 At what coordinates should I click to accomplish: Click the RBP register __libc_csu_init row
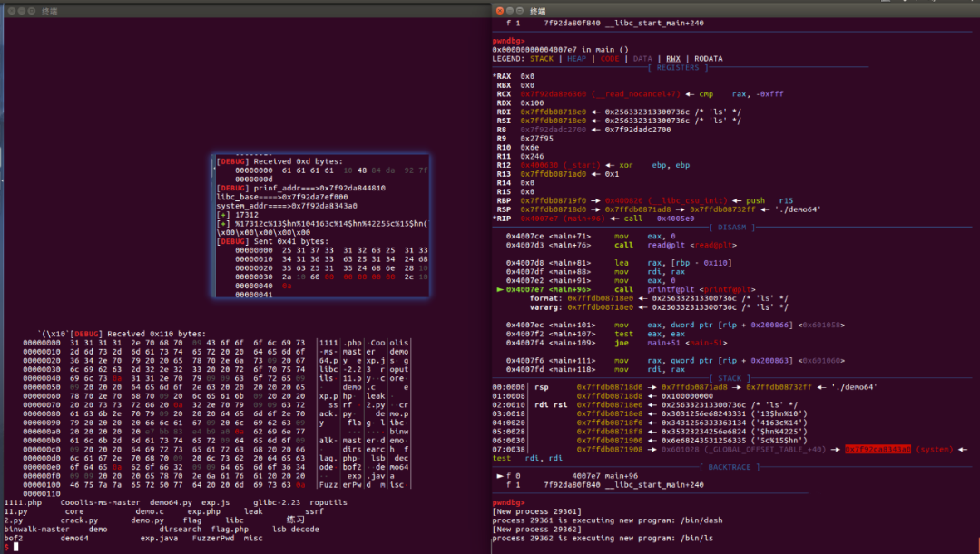(644, 201)
